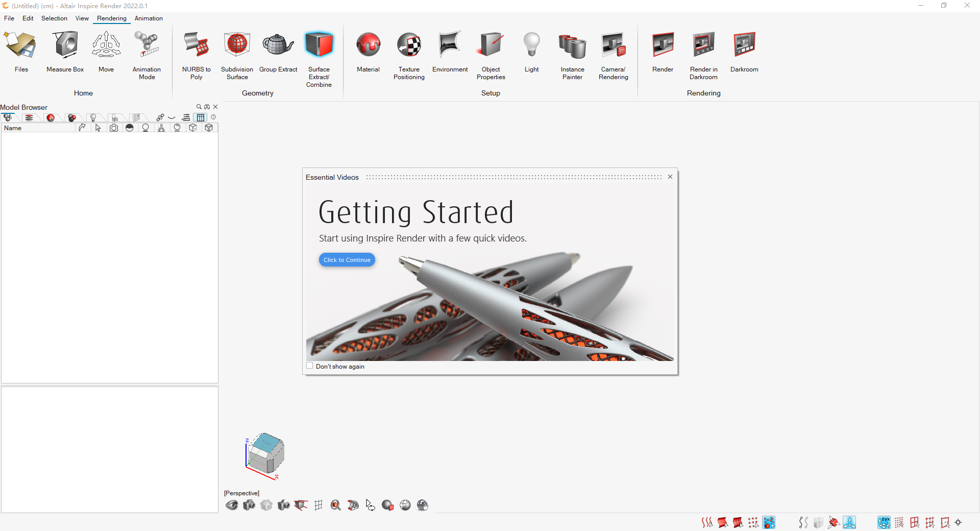This screenshot has height=531, width=980.
Task: Toggle the column view button in Model Browser
Action: pos(201,117)
